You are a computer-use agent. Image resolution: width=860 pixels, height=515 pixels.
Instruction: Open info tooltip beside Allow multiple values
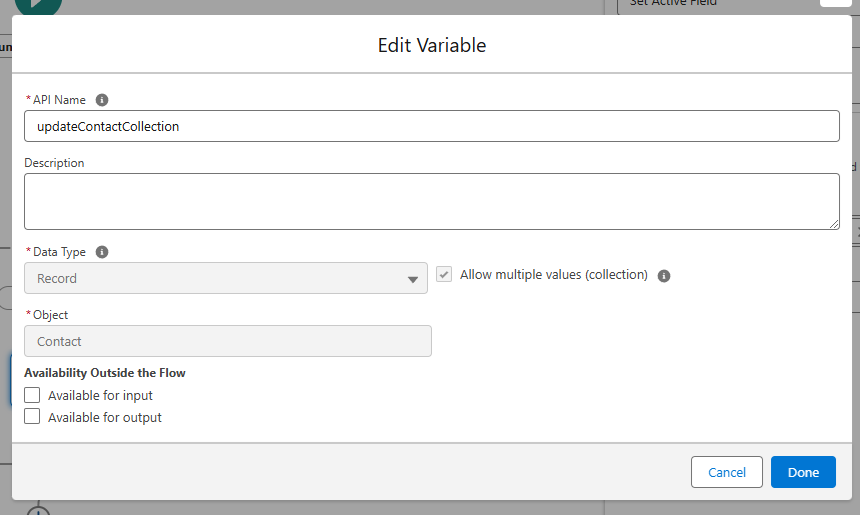click(664, 276)
